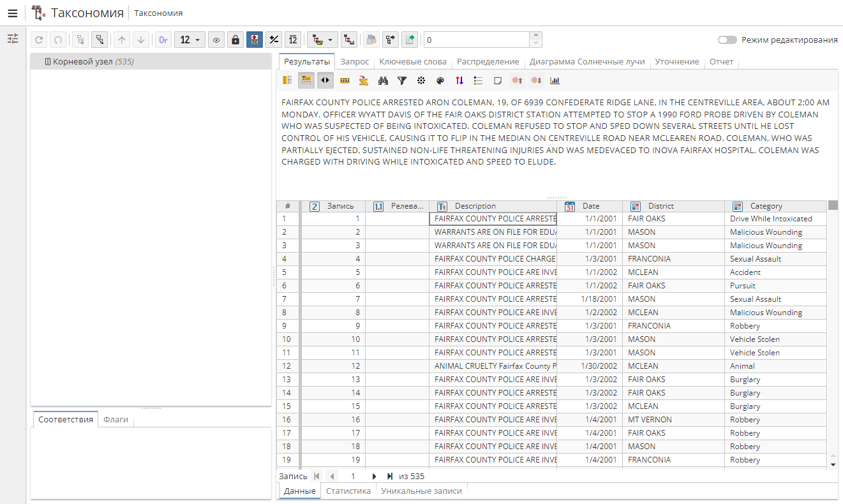This screenshot has height=504, width=843.
Task: Enable the 'Режим редактирования' switch
Action: [727, 40]
